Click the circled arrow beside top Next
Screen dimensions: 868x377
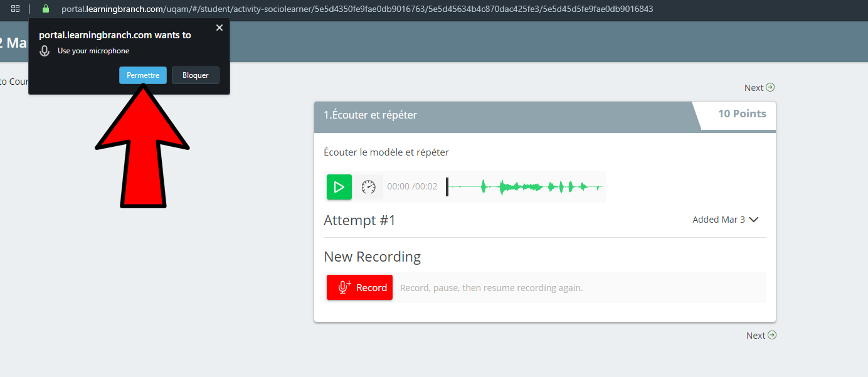770,87
